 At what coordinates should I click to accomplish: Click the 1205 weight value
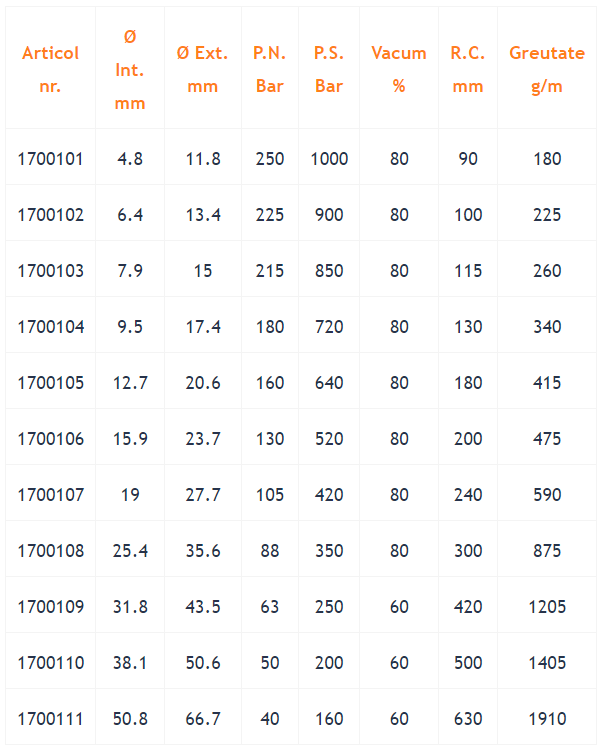point(547,607)
